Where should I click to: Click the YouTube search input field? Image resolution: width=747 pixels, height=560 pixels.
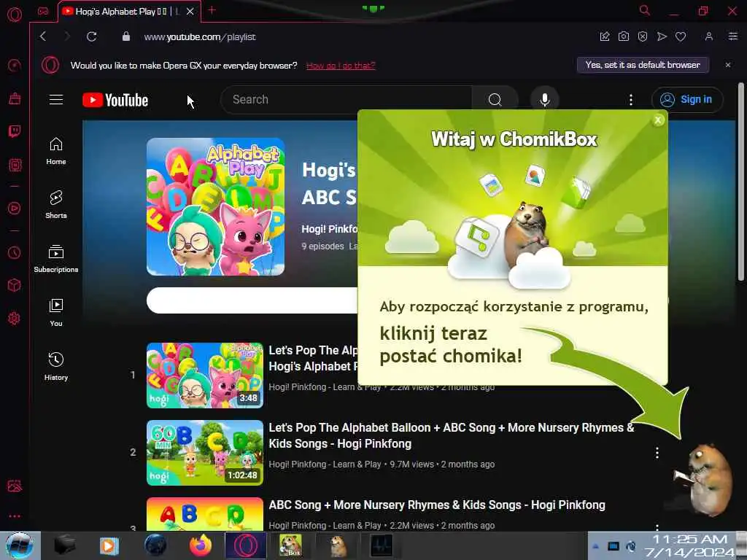click(347, 99)
